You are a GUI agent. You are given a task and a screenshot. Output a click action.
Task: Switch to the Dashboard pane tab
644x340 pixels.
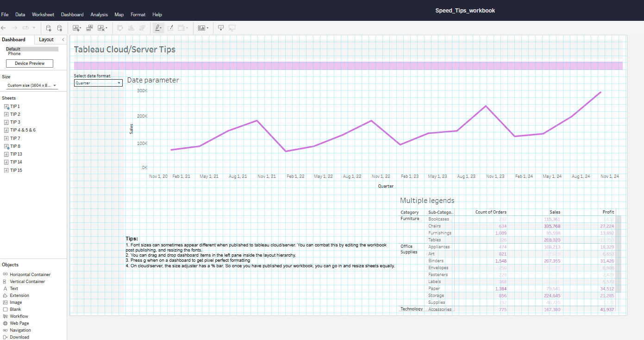click(x=13, y=40)
